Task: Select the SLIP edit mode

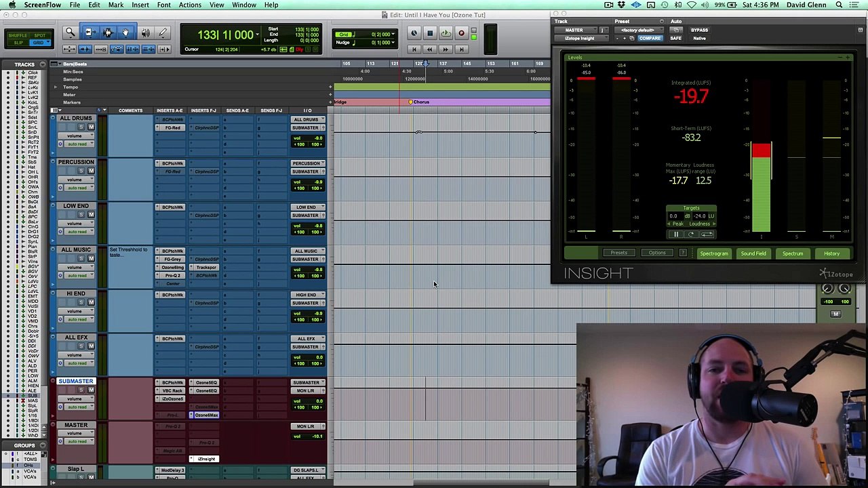Action: click(x=17, y=43)
